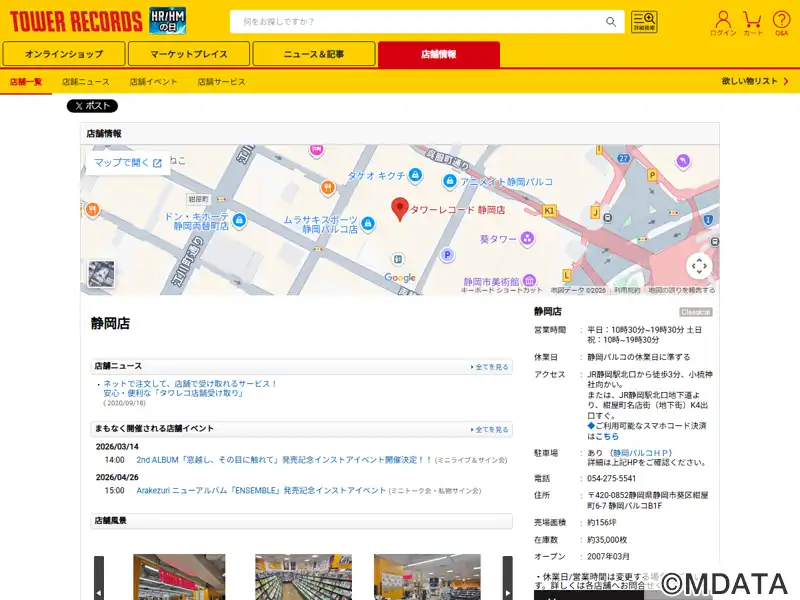Screen dimensions: 800x600
Task: Click the map camera control button
Action: 699,265
